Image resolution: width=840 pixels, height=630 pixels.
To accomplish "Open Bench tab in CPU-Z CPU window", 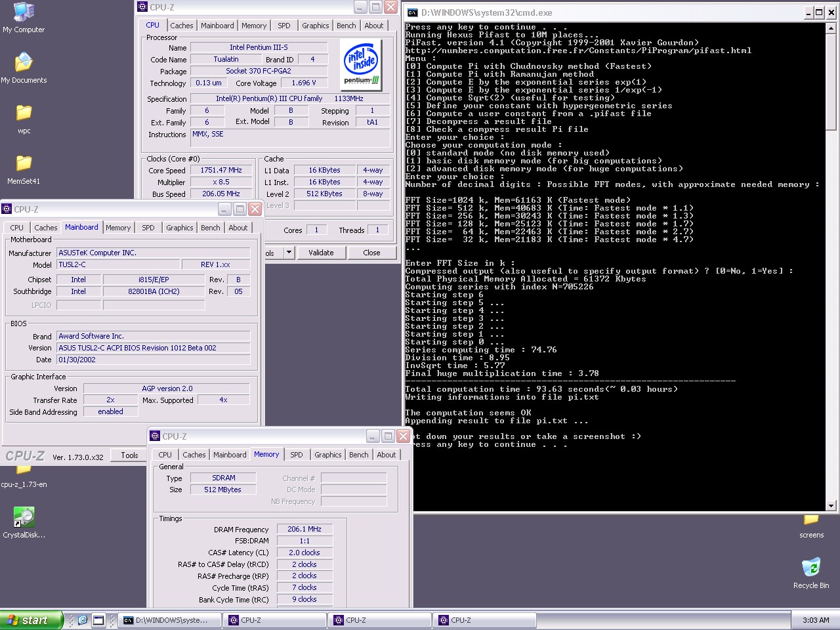I will tap(346, 26).
